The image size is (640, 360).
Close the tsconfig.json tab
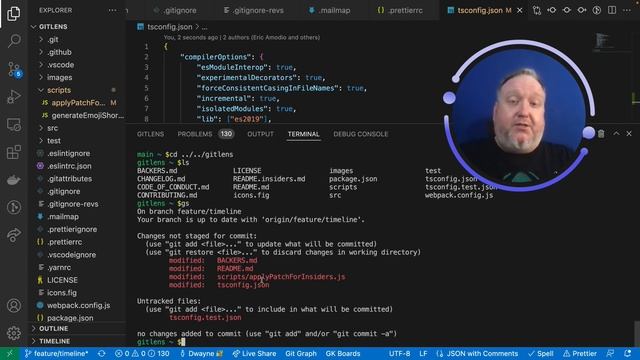tap(520, 10)
